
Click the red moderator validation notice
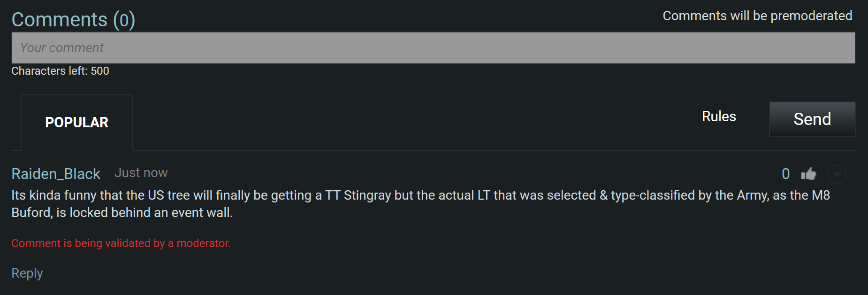pyautogui.click(x=121, y=243)
